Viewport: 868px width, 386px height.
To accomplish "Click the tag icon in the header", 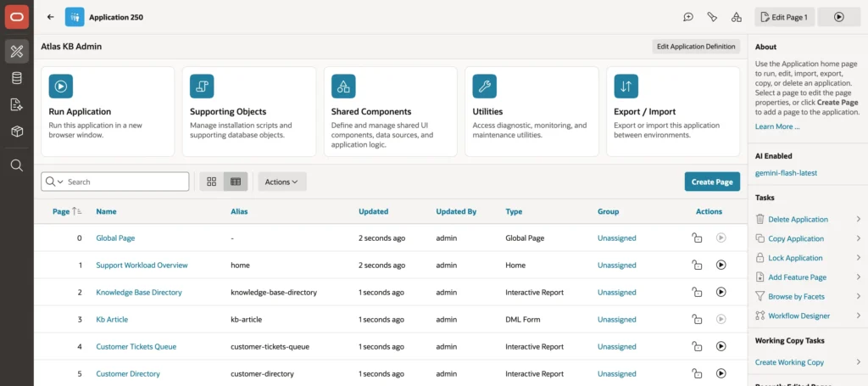I will click(x=712, y=17).
